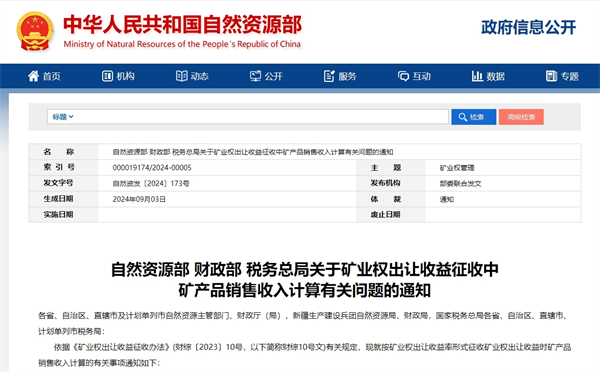Open 高级检索 advanced search
600x372 pixels.
click(521, 117)
